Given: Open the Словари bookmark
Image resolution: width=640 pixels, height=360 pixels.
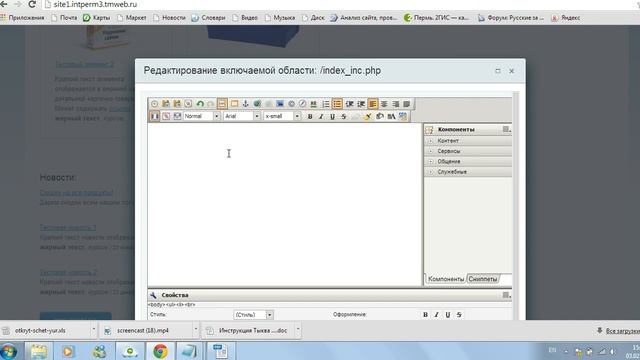Looking at the screenshot, I should coord(209,18).
